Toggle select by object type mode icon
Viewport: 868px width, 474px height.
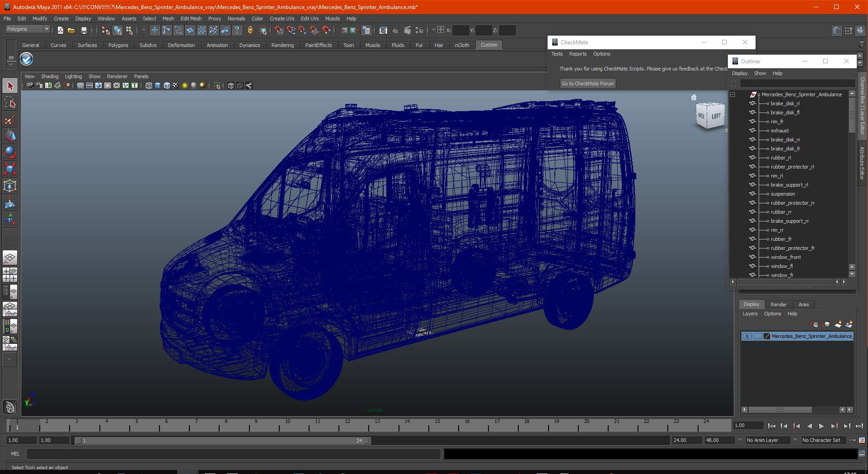(117, 30)
